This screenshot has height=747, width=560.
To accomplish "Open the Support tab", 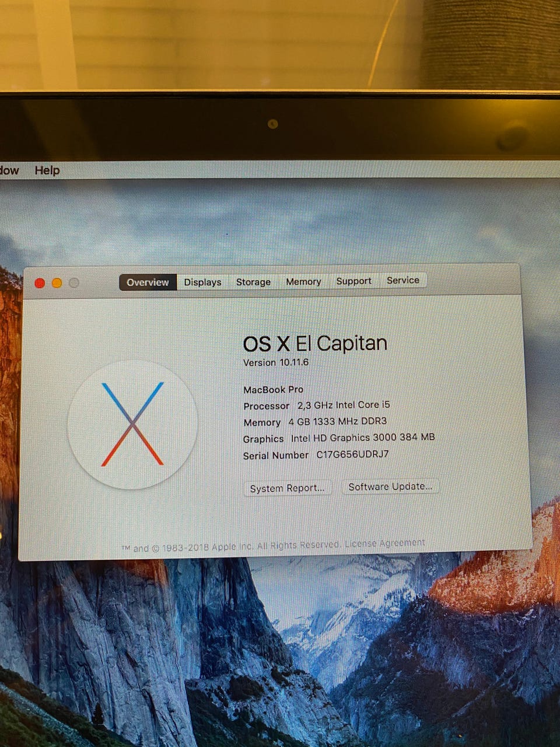I will click(353, 281).
